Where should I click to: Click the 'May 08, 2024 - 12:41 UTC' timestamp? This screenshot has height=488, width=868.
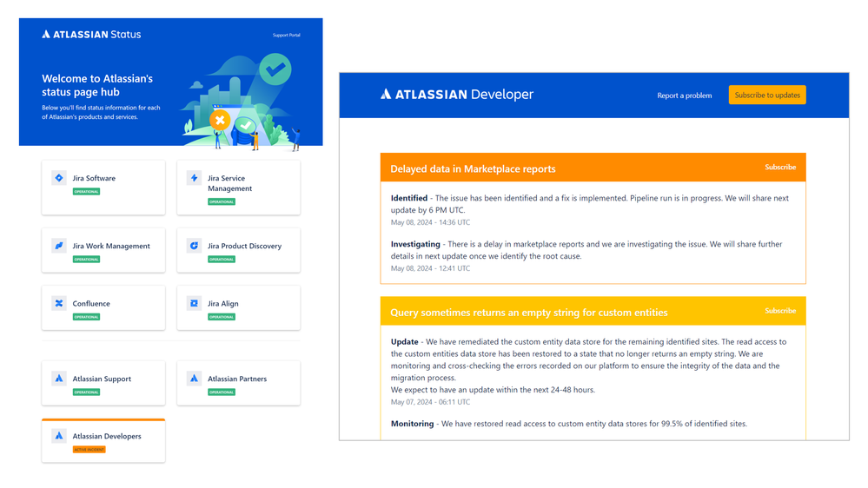pos(430,268)
